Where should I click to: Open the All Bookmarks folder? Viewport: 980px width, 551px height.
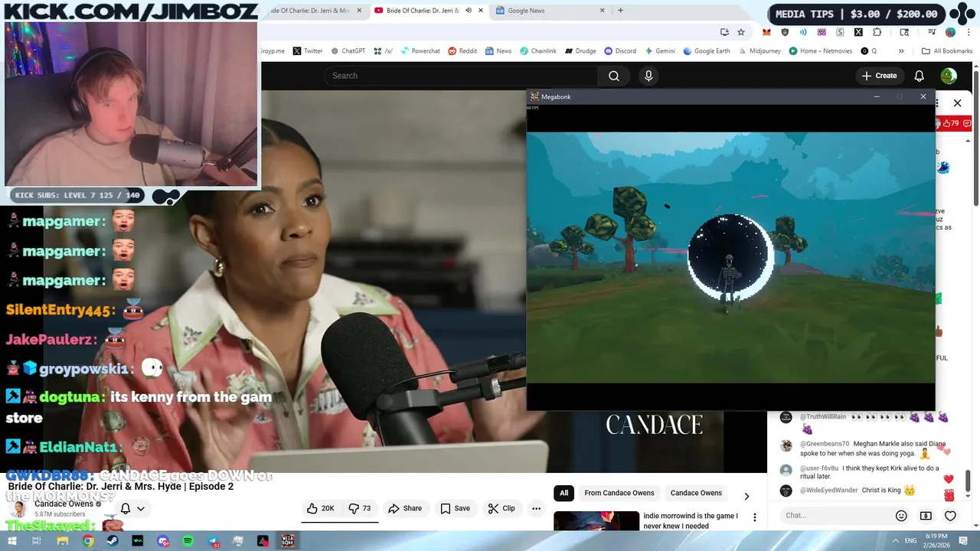point(947,51)
